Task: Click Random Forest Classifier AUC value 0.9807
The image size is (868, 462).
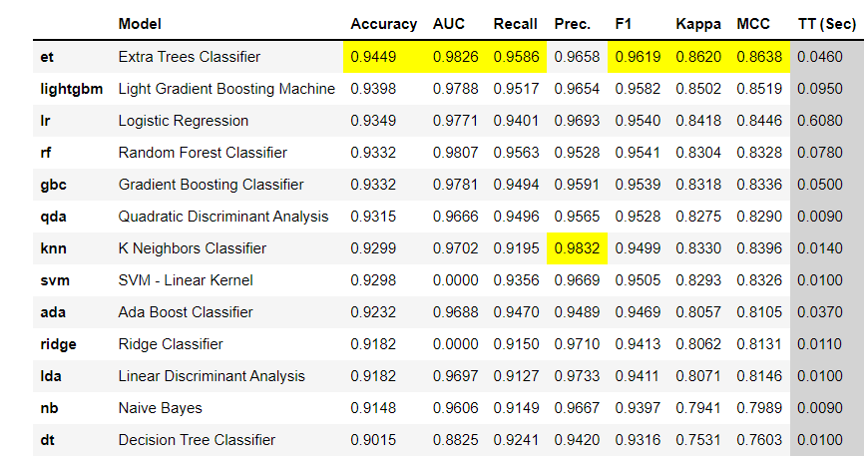Action: [453, 153]
